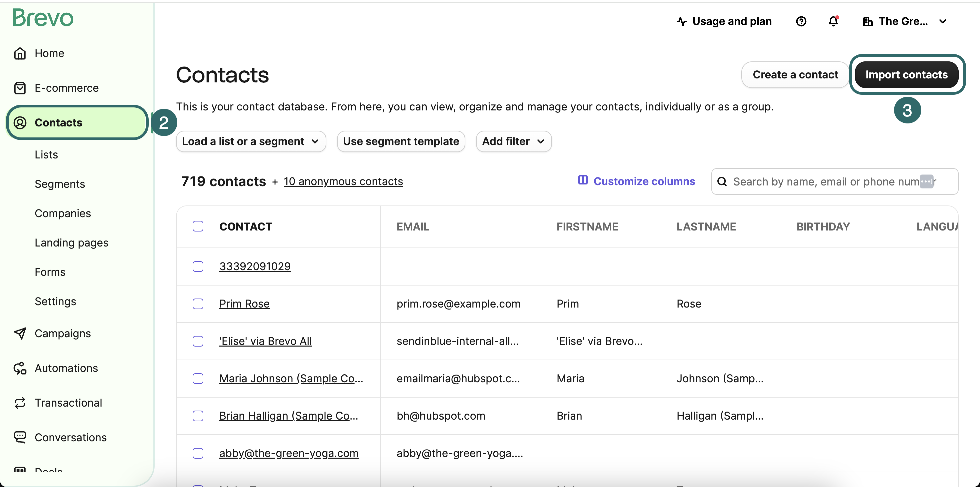Open Home in the sidebar
980x487 pixels.
click(x=49, y=53)
